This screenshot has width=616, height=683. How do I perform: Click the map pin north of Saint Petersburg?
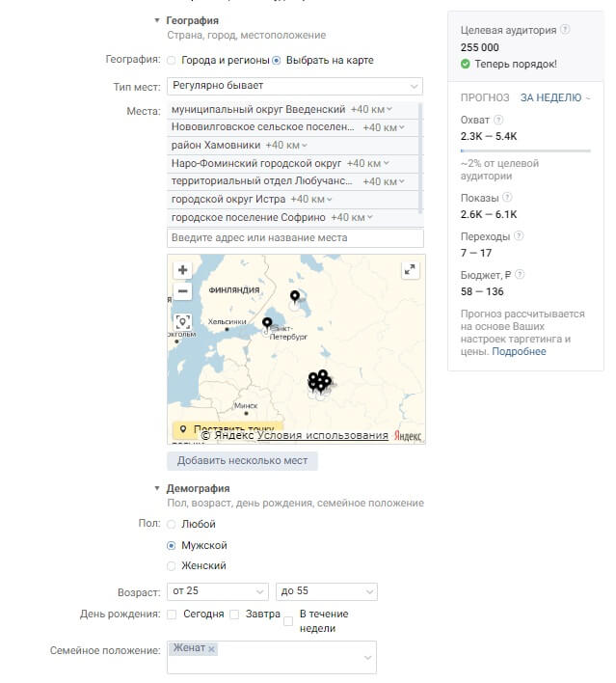(x=295, y=296)
